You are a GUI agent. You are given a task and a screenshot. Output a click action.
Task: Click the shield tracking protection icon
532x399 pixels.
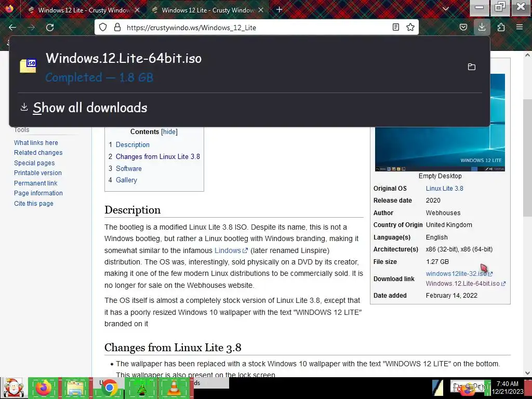coord(103,27)
